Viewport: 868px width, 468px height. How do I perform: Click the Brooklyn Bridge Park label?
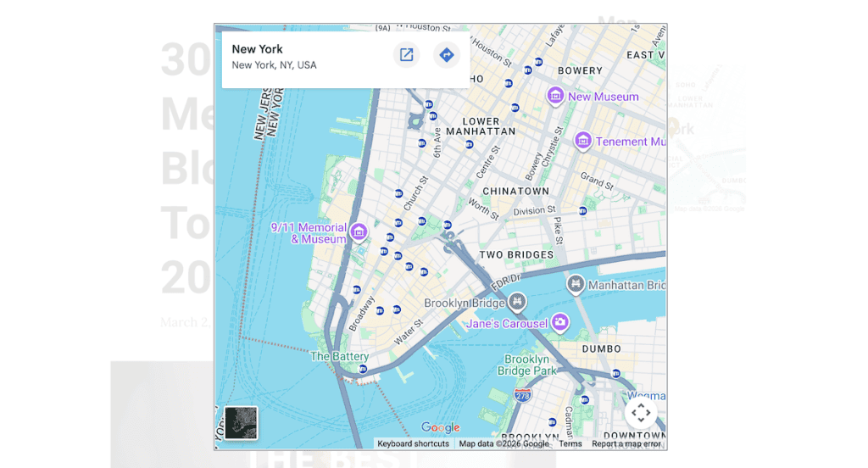click(x=526, y=365)
